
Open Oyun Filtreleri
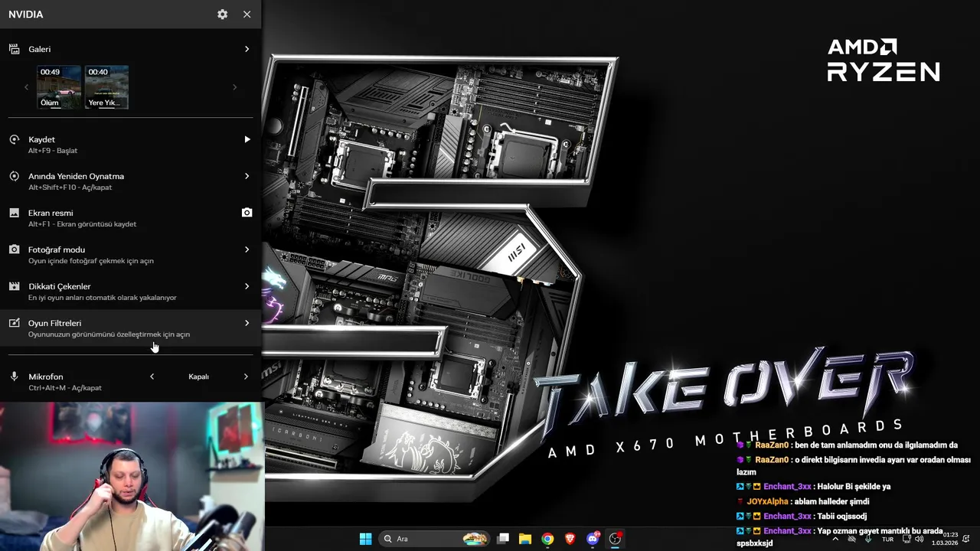click(x=130, y=328)
